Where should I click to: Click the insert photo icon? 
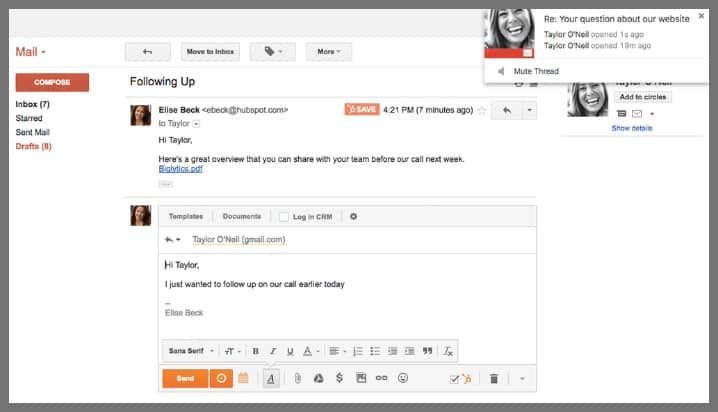[360, 378]
